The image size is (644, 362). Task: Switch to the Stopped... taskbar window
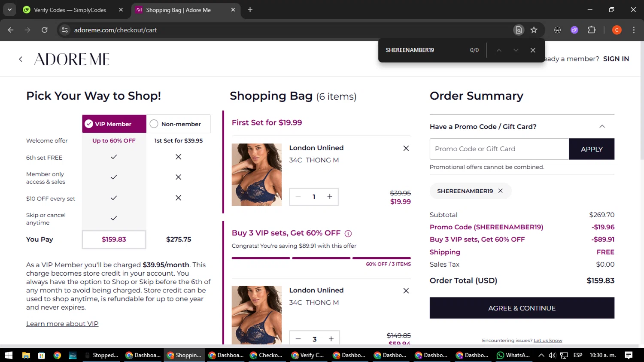click(102, 355)
